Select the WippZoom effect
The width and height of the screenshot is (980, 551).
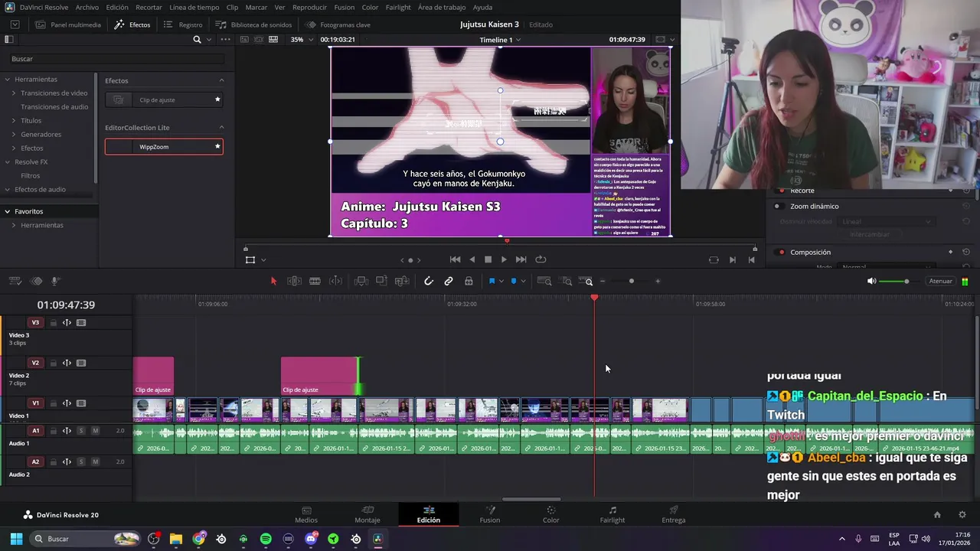coord(164,146)
